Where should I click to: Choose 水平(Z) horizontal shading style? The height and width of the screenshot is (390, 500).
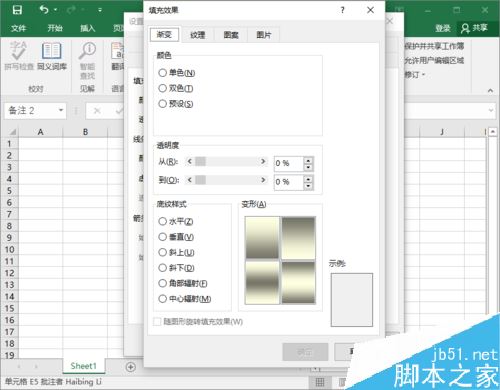click(162, 221)
